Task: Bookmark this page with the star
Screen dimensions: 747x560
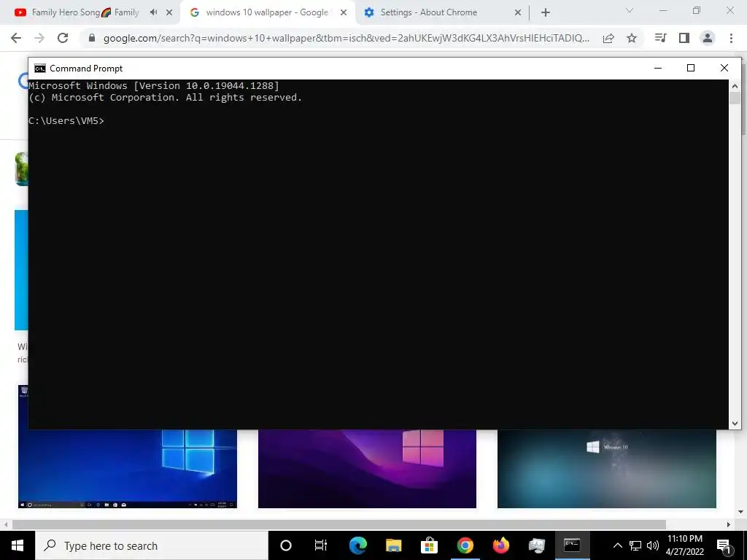Action: tap(632, 38)
